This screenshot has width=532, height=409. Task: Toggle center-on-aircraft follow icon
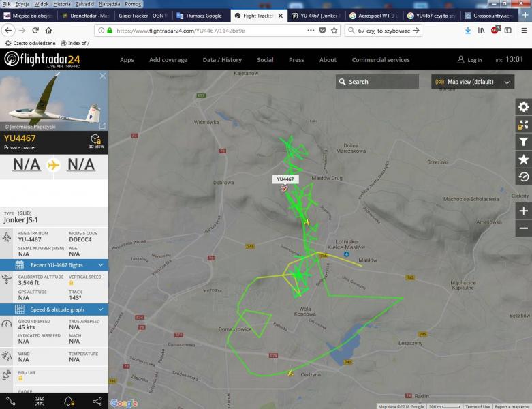[40, 401]
